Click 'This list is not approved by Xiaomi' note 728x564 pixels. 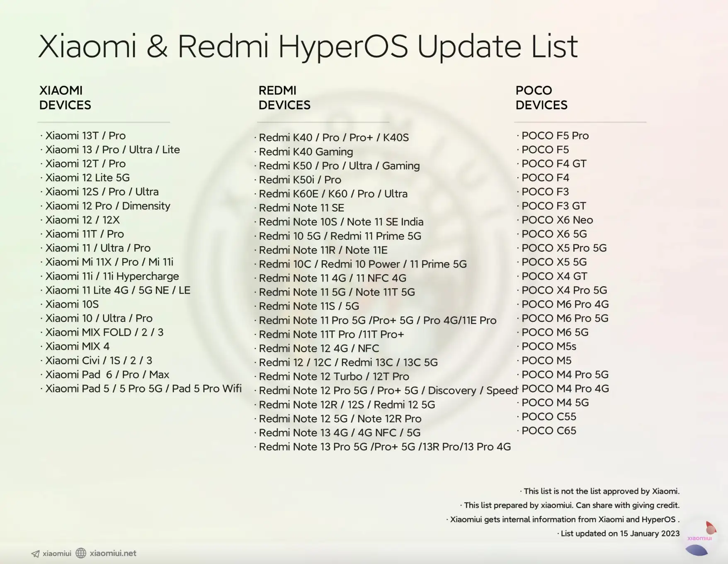tap(601, 491)
